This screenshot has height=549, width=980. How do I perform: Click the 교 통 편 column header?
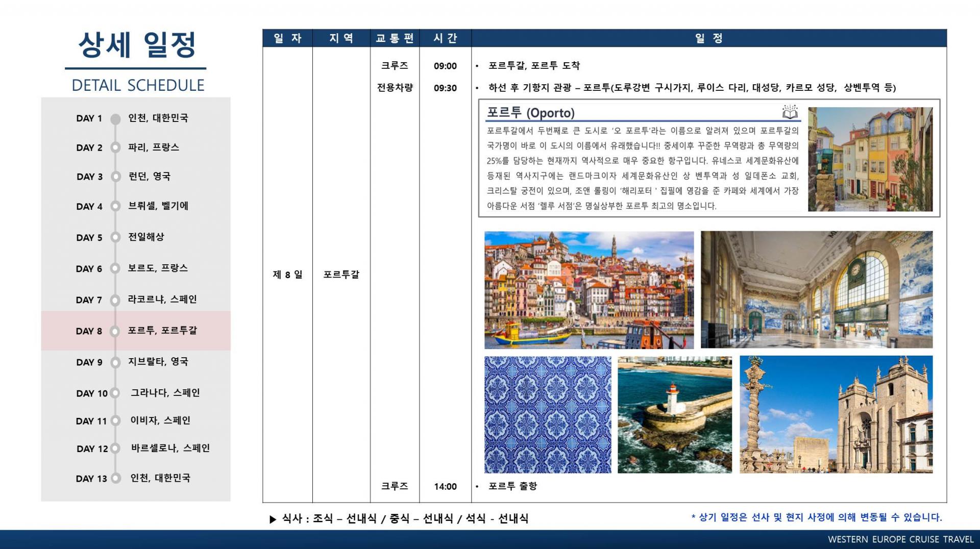pos(395,38)
